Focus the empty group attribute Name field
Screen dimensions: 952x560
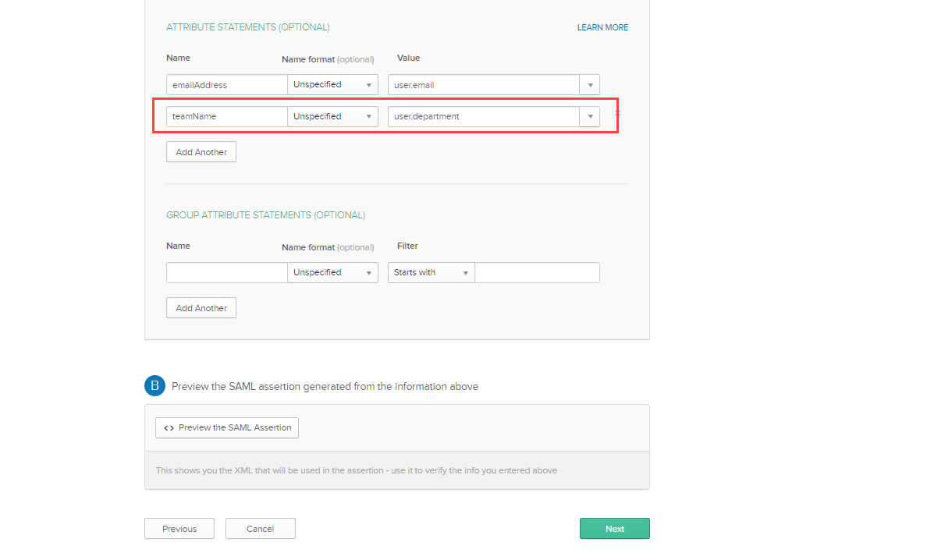coord(226,272)
